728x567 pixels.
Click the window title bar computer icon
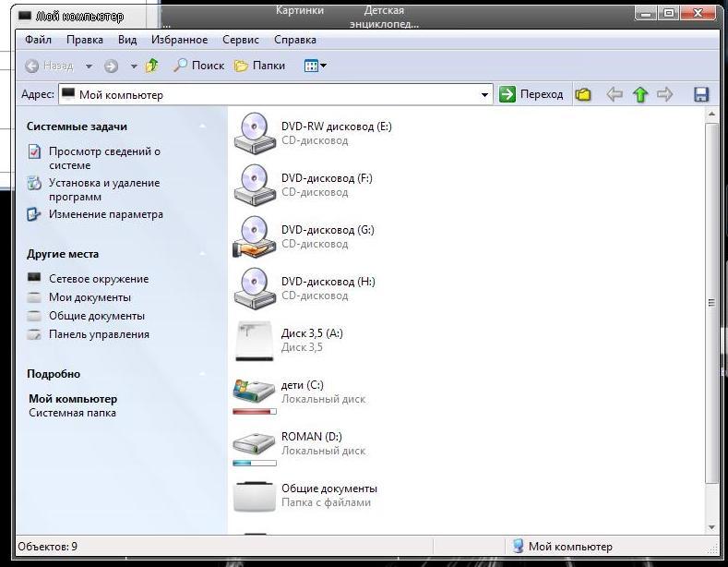(x=25, y=17)
